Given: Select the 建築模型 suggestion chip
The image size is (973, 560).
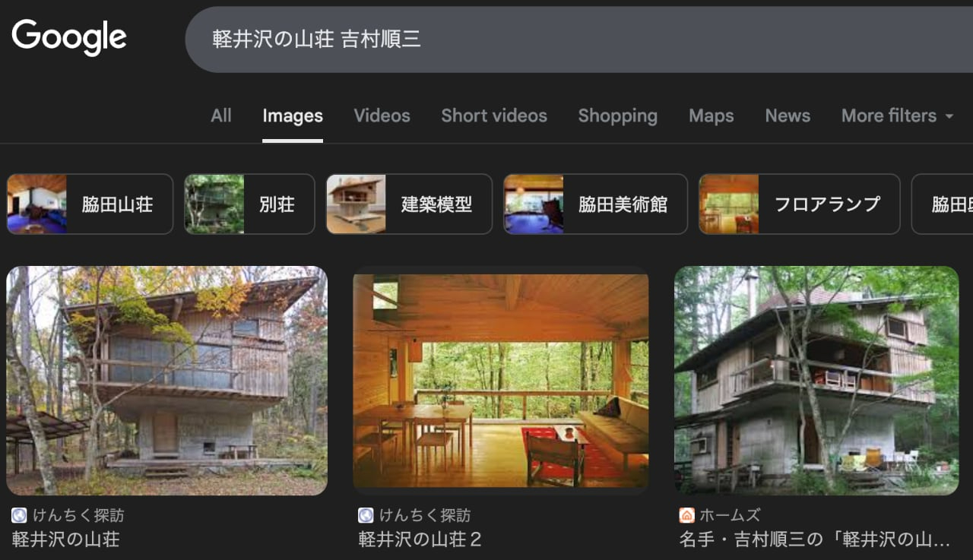Looking at the screenshot, I should (x=409, y=204).
